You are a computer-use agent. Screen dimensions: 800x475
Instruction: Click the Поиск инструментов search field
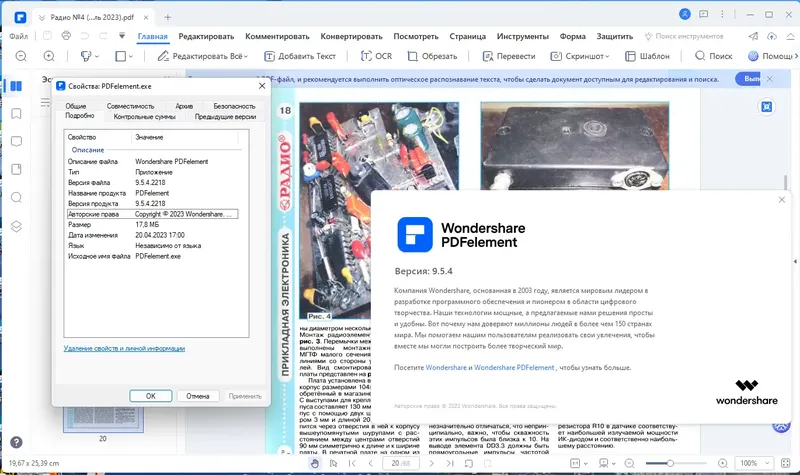pos(684,36)
